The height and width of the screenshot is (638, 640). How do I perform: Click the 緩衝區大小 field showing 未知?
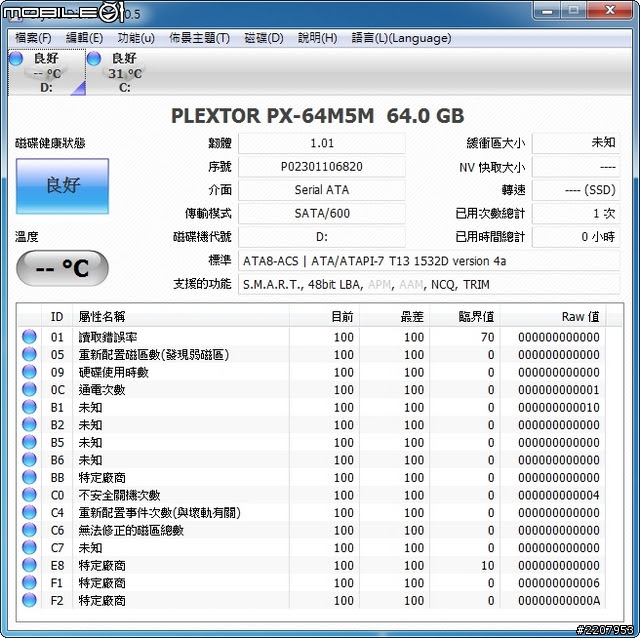[576, 143]
